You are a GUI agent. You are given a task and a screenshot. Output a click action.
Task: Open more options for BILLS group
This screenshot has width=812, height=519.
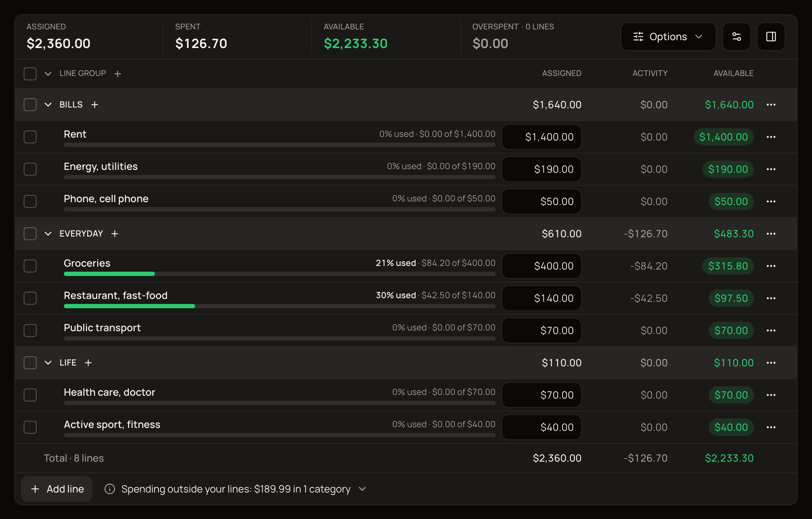(x=771, y=105)
